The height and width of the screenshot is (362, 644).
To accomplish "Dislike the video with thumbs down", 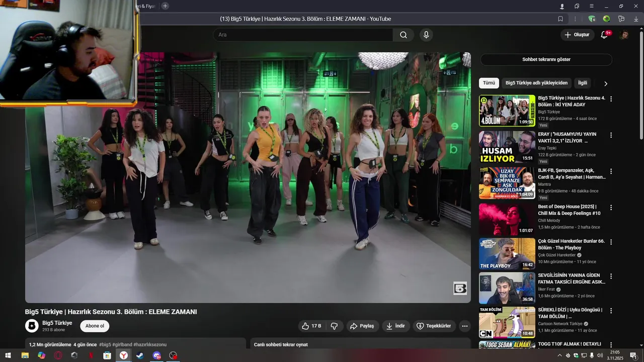I will coord(334,326).
